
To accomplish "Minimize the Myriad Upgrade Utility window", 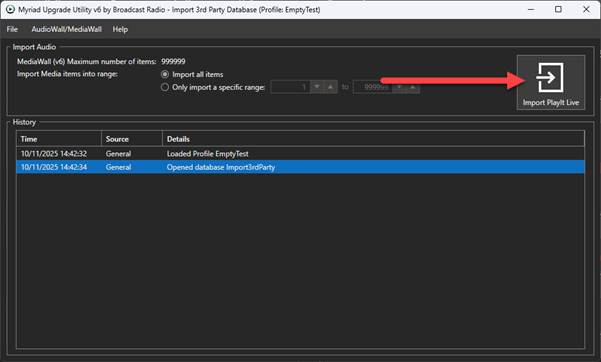I will tap(531, 9).
